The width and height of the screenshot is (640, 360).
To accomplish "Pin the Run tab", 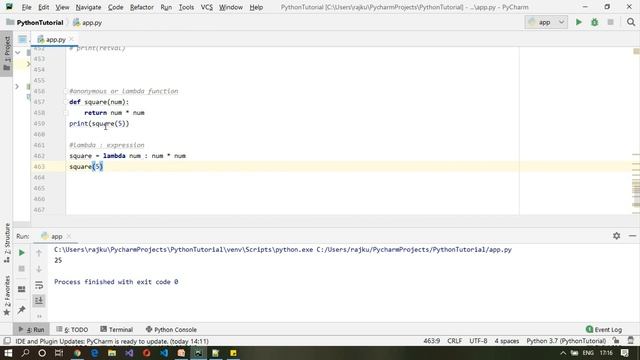I will pos(22,310).
